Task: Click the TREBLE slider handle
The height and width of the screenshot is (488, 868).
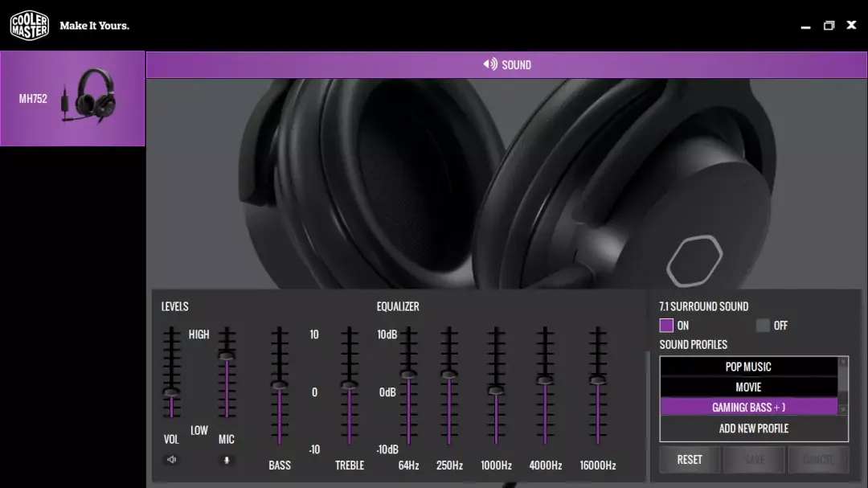Action: pyautogui.click(x=350, y=384)
